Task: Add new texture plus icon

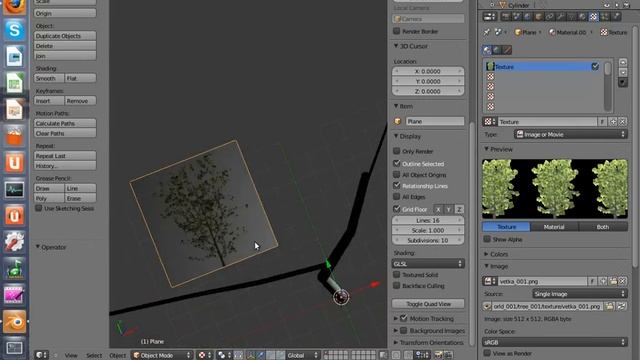Action: pos(613,122)
